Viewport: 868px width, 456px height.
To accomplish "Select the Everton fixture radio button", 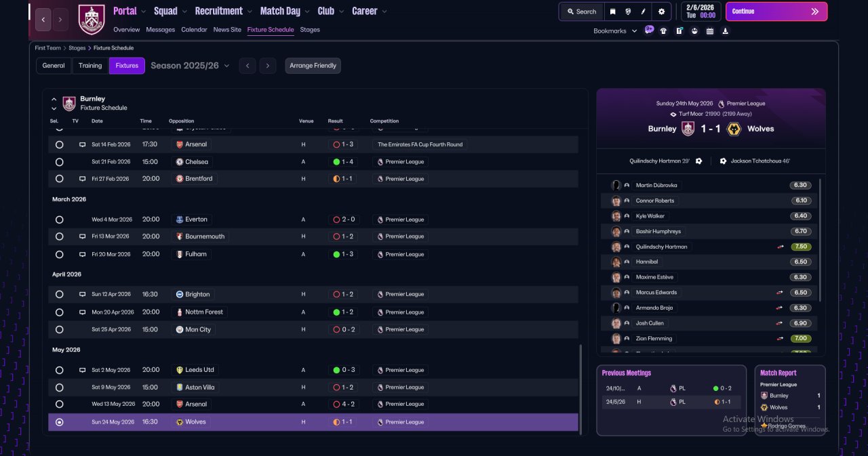I will pos(59,220).
